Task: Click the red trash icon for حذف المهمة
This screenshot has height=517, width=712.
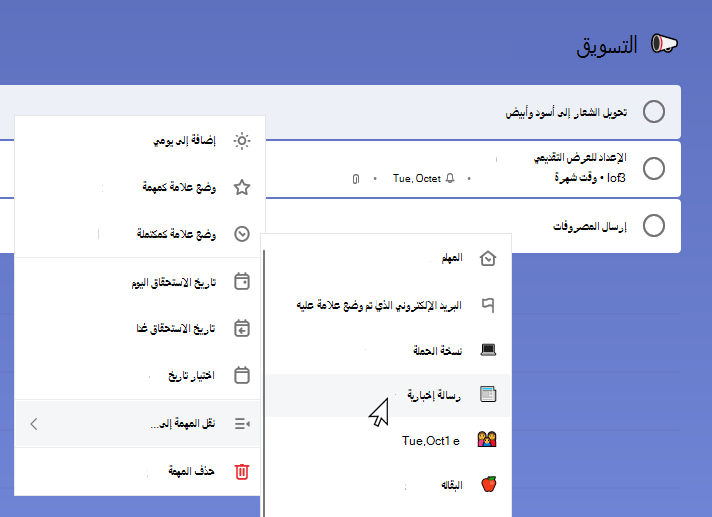Action: click(x=242, y=471)
